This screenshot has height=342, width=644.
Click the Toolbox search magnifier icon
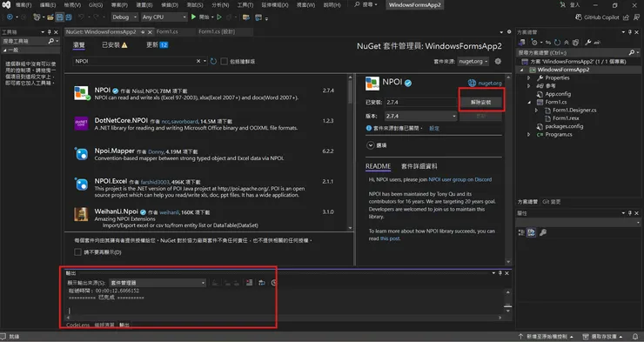point(51,41)
